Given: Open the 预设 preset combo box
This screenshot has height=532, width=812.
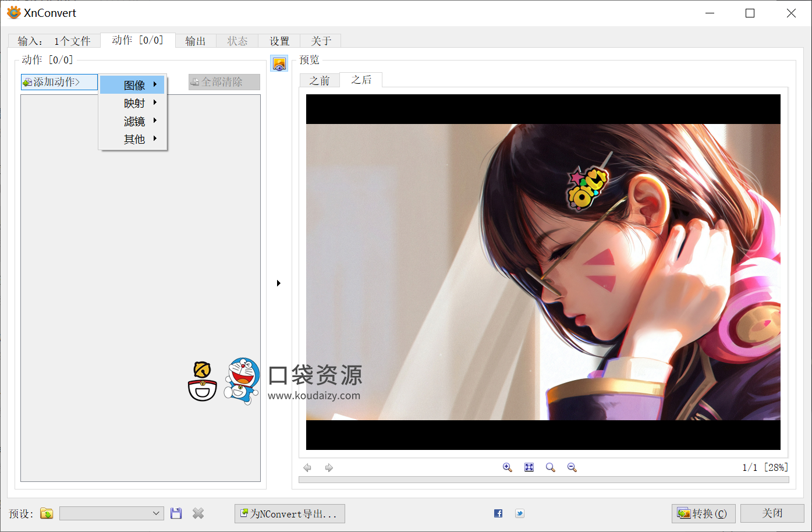Looking at the screenshot, I should [111, 513].
